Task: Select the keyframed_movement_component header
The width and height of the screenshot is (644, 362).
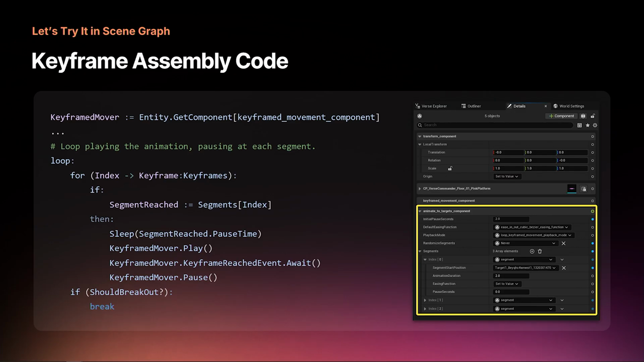Action: click(x=506, y=201)
